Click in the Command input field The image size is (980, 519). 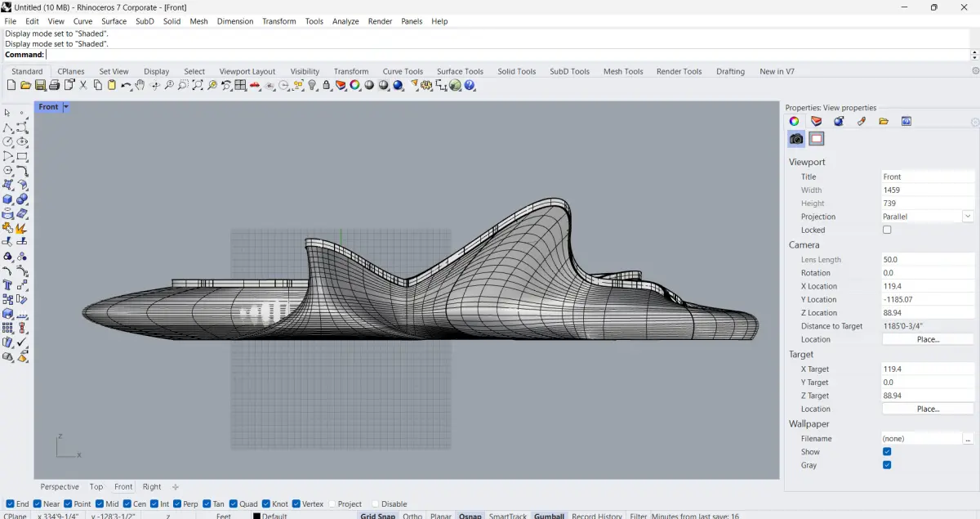tap(506, 55)
